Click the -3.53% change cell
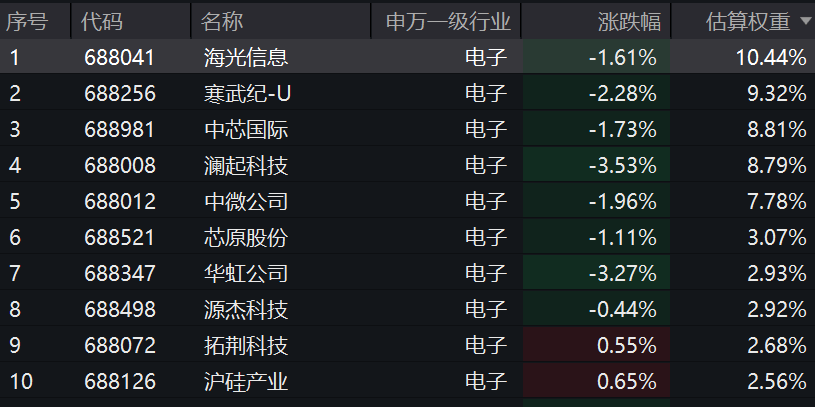 623,165
